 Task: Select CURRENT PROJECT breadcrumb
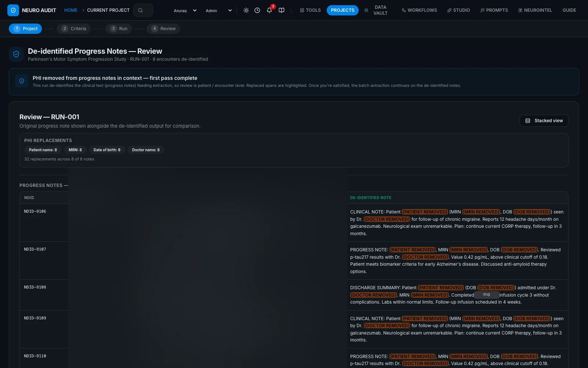coord(108,10)
